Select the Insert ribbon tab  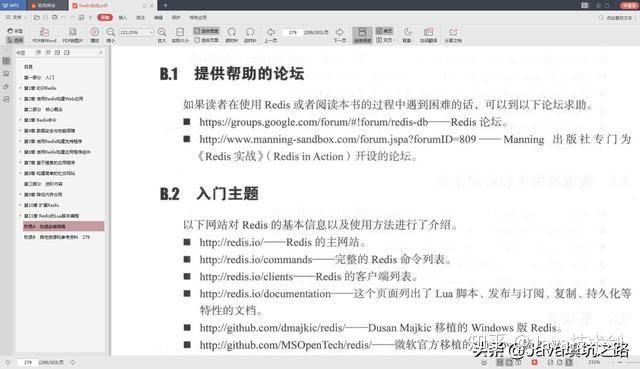[122, 18]
